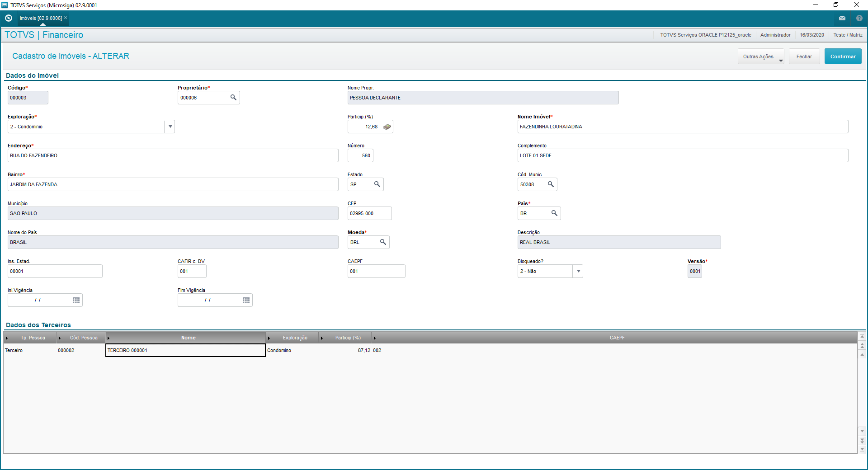Open Proprietário lookup magnifier

pyautogui.click(x=233, y=98)
